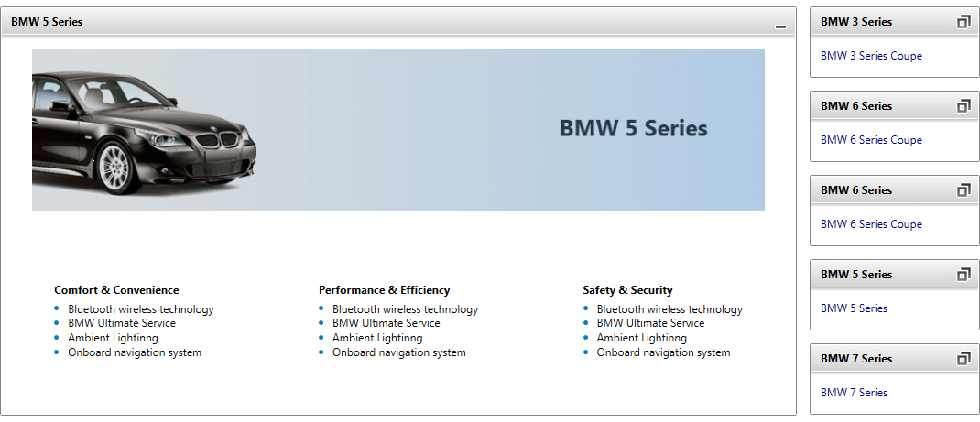Image resolution: width=980 pixels, height=422 pixels.
Task: Maximize the BMW 3 Series tile
Action: pos(963,22)
